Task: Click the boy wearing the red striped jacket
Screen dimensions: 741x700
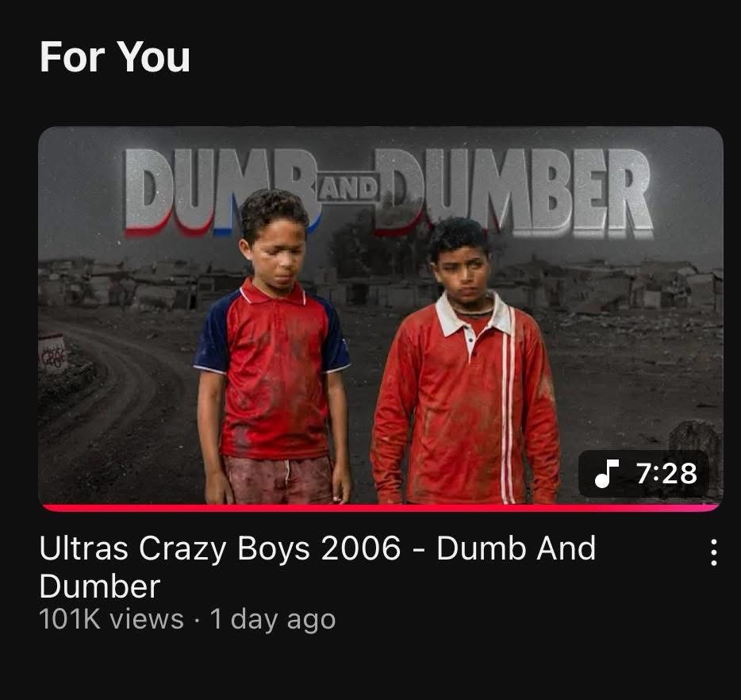Action: coord(466,362)
